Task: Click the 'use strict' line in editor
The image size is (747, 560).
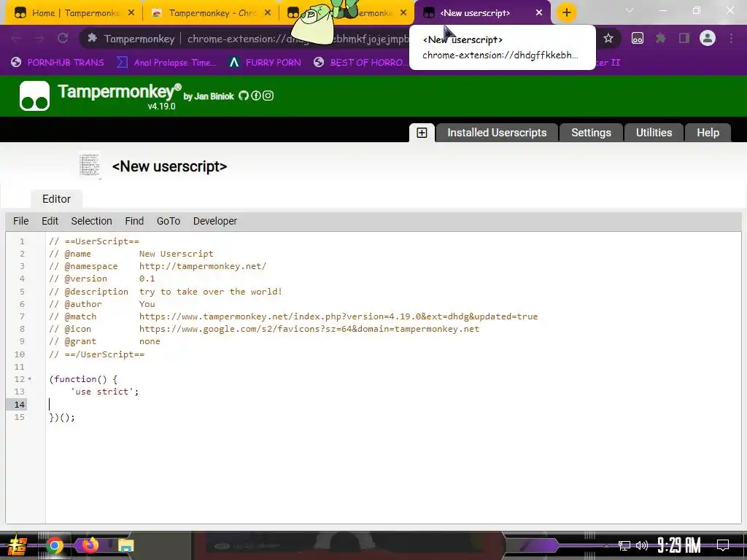Action: coord(104,392)
